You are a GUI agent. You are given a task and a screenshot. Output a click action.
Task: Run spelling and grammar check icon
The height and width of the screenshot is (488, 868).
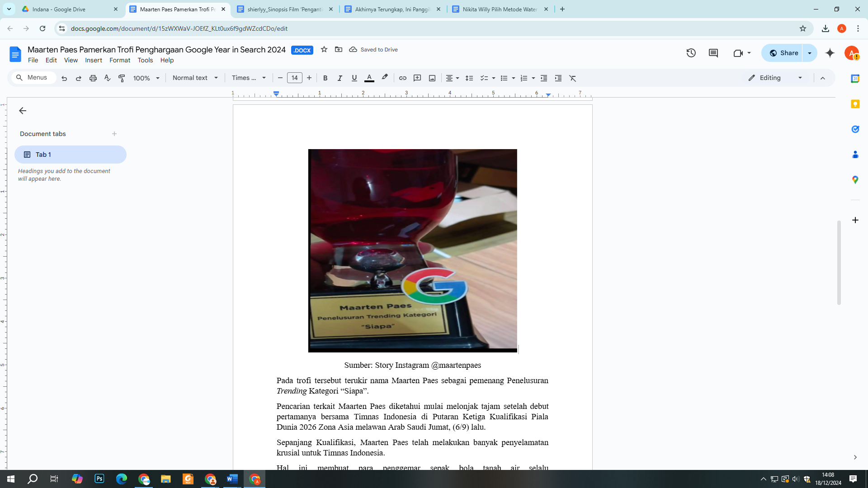[x=108, y=78]
